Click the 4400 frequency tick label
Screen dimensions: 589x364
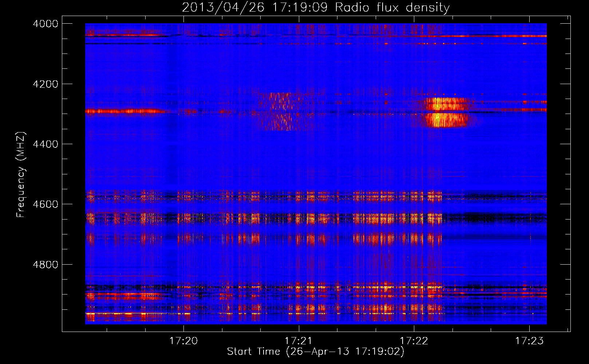coord(46,144)
